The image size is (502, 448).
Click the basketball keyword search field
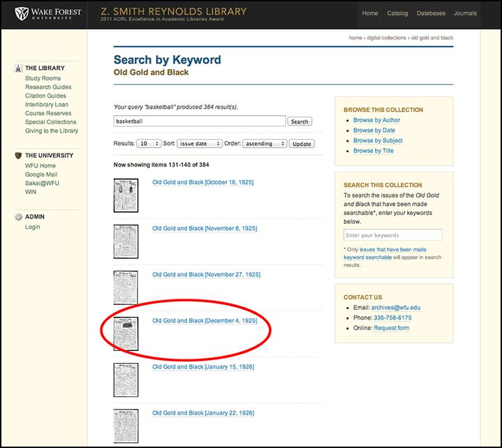pos(199,121)
